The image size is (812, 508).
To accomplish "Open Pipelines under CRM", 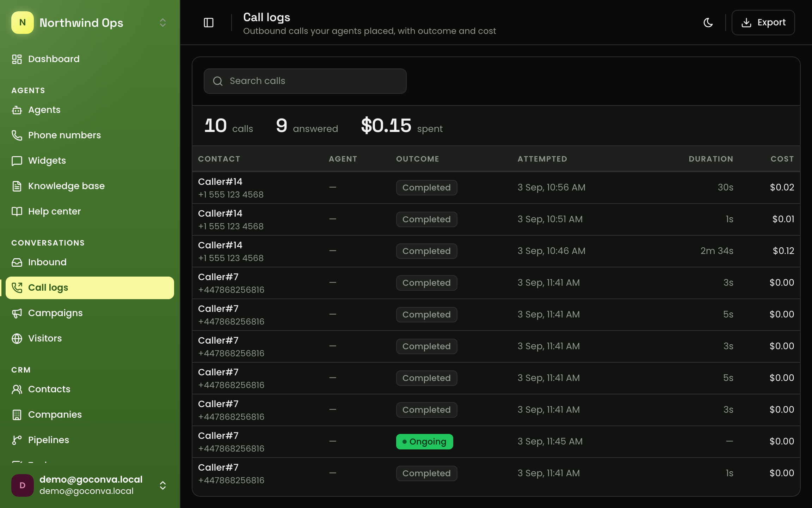I will coord(90,440).
